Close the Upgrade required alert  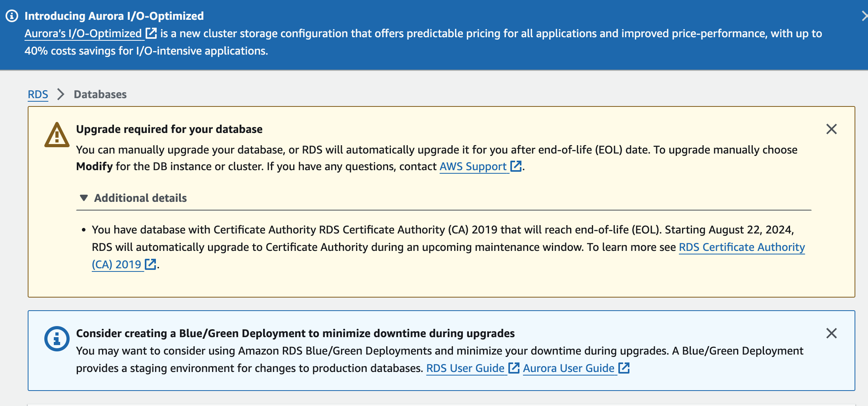832,129
